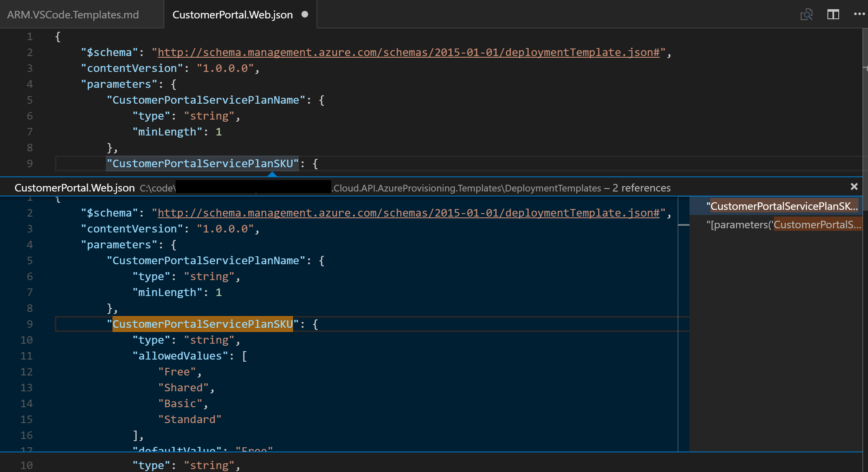Click the "Shared" value in peek view
This screenshot has width=868, height=472.
coord(184,388)
